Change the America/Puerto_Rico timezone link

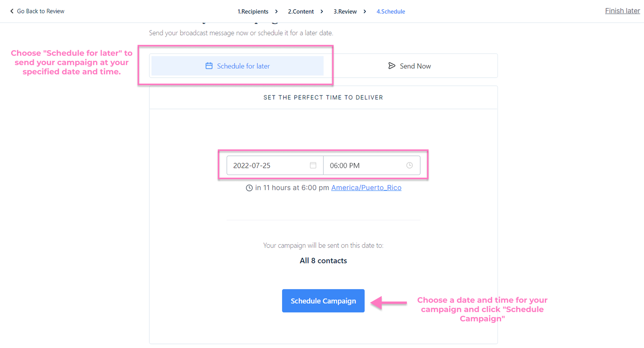click(366, 188)
